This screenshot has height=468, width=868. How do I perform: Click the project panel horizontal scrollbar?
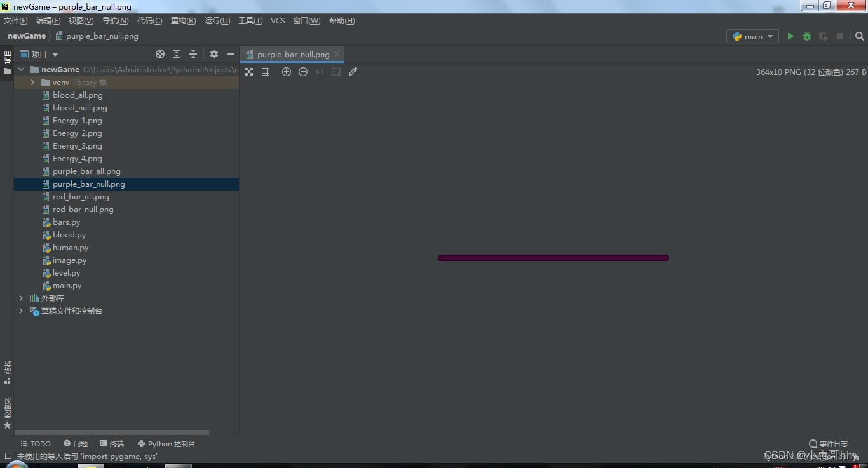coord(112,432)
